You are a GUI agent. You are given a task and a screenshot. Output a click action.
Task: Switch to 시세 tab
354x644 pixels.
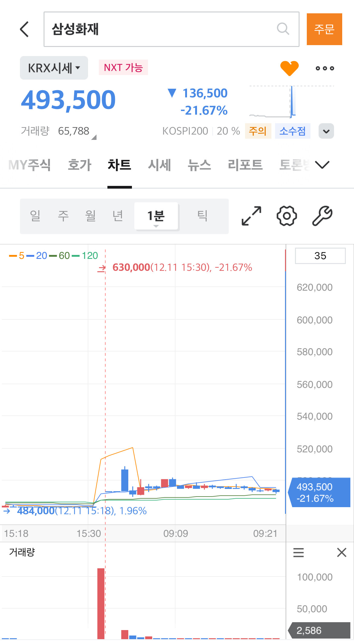(159, 165)
